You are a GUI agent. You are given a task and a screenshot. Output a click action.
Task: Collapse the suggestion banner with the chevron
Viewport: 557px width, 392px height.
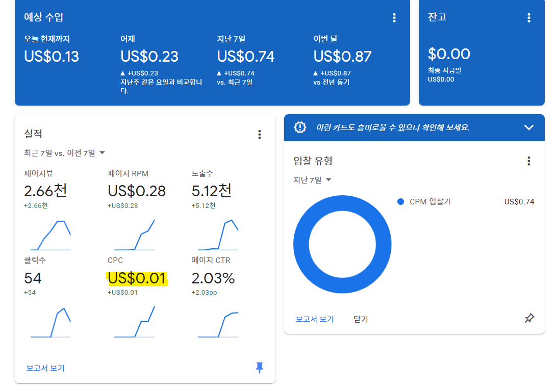pos(528,127)
